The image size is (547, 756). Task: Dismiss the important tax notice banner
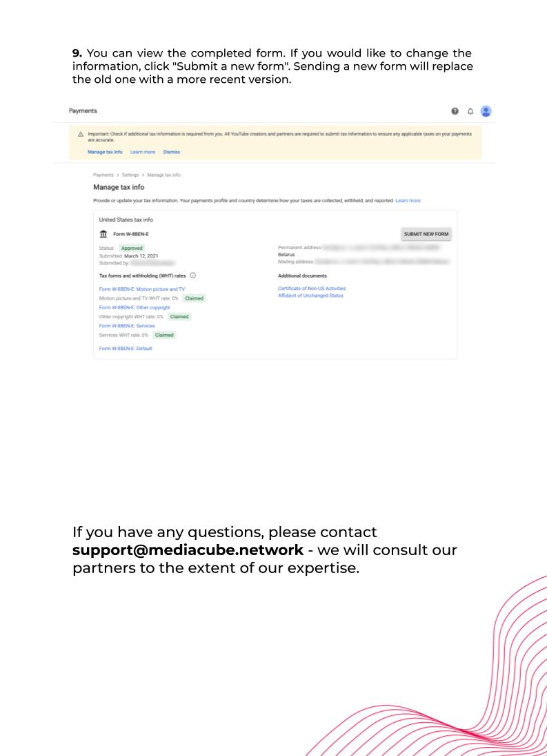[x=172, y=152]
